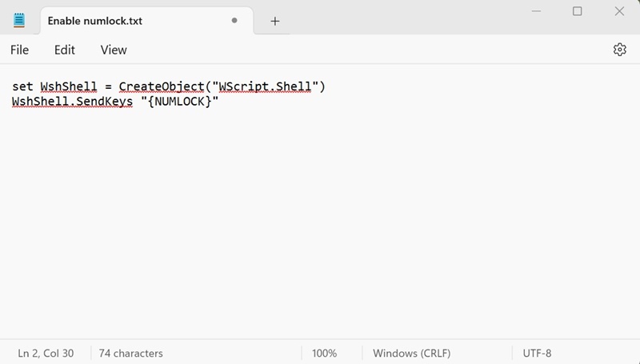
Task: Maximize the Notepad window
Action: [x=577, y=11]
